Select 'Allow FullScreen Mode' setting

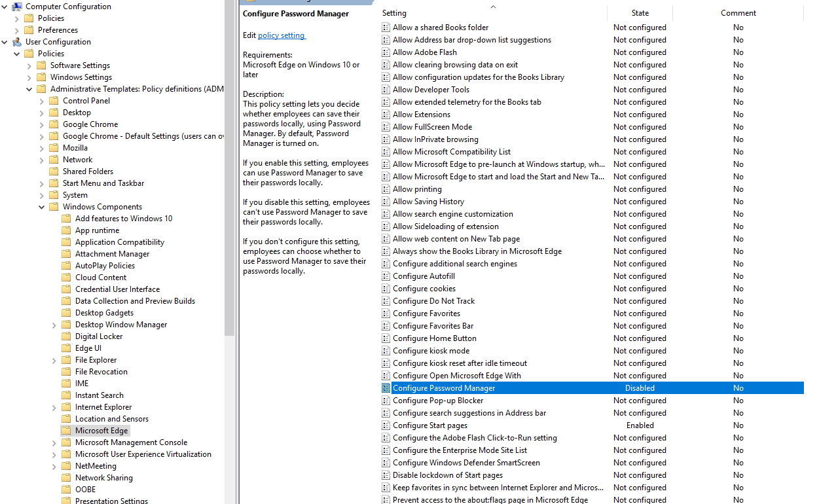click(432, 127)
